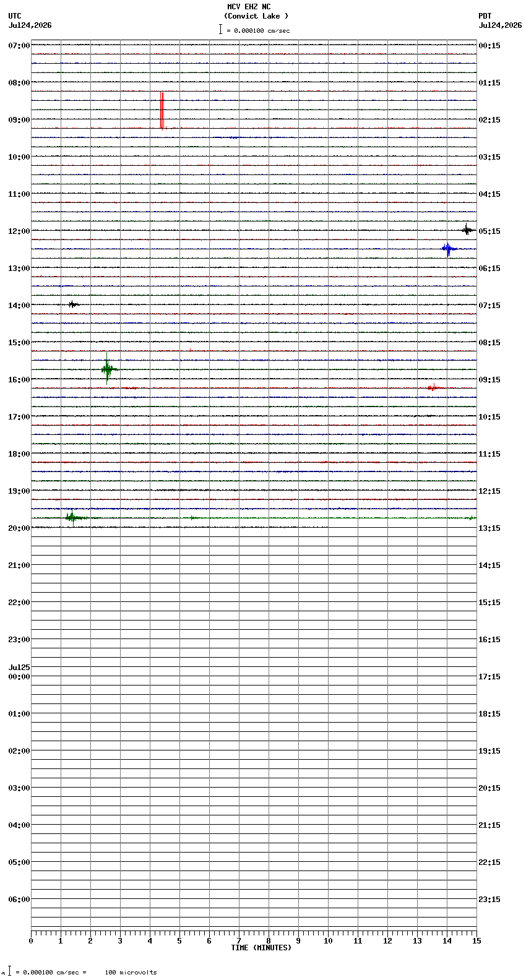This screenshot has width=526, height=980.
Task: Click the 21:15 PDT time label
Action: [x=489, y=825]
